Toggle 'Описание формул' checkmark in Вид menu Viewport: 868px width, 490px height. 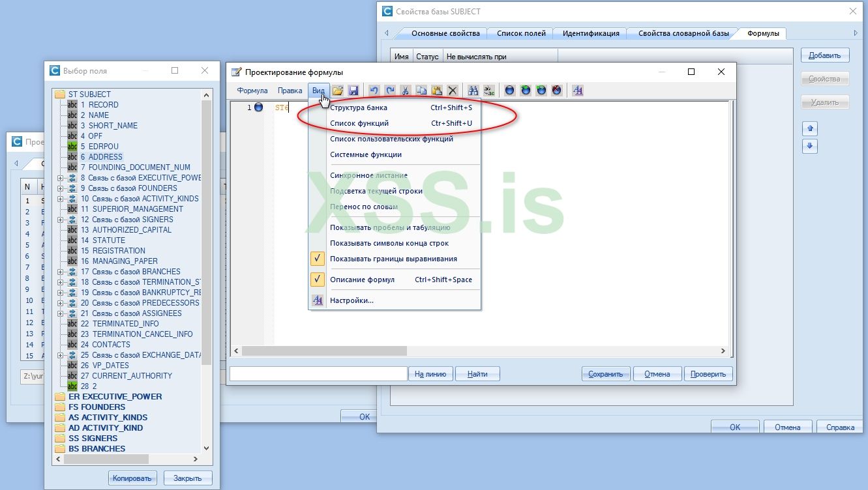[x=318, y=280]
